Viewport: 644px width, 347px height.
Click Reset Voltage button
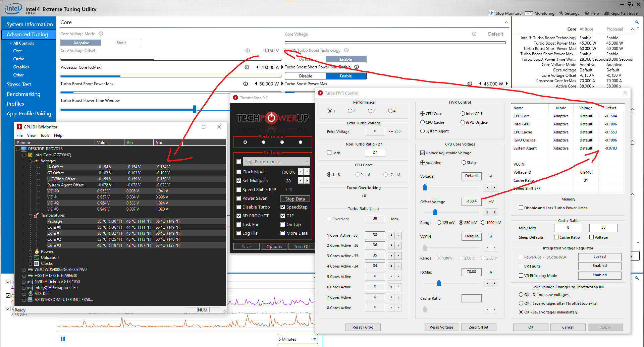(441, 327)
